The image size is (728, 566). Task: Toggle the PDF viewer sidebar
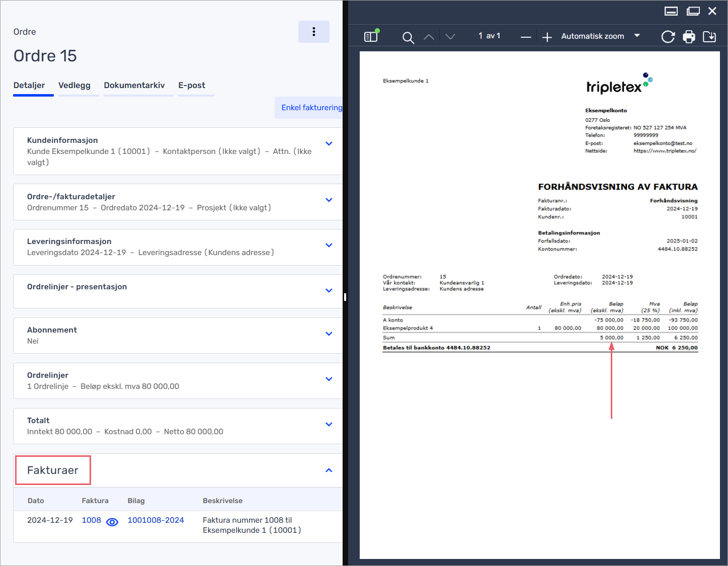pos(371,36)
